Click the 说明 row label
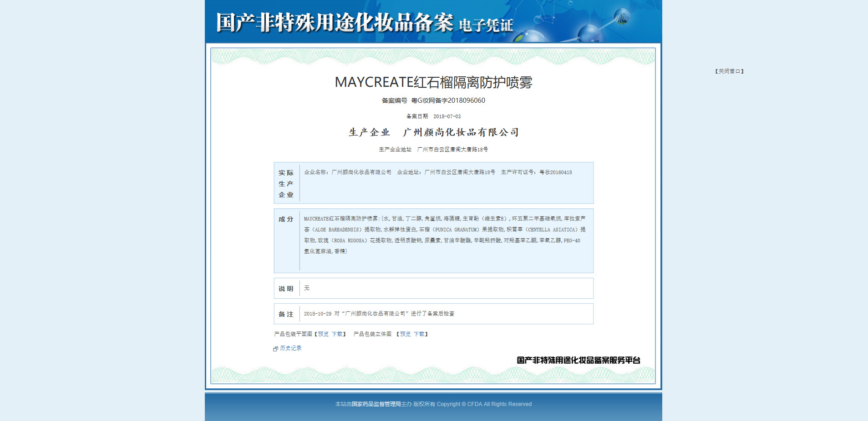Screen dimensions: 868x421 (286, 289)
